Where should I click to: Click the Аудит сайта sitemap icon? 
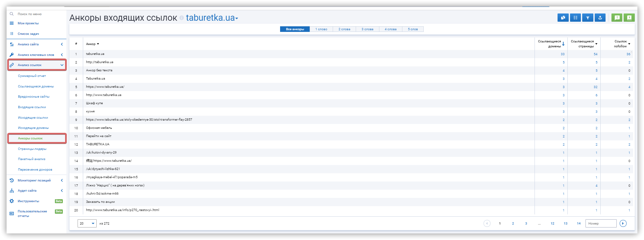coord(12,191)
